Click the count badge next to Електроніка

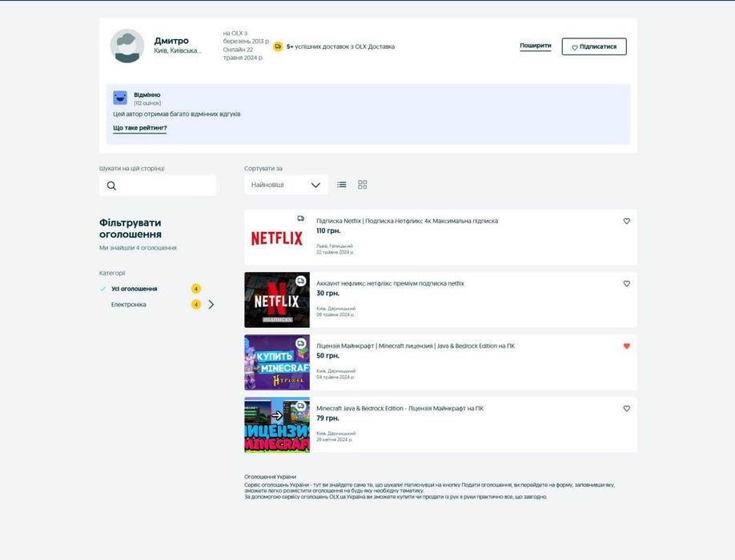[x=196, y=304]
